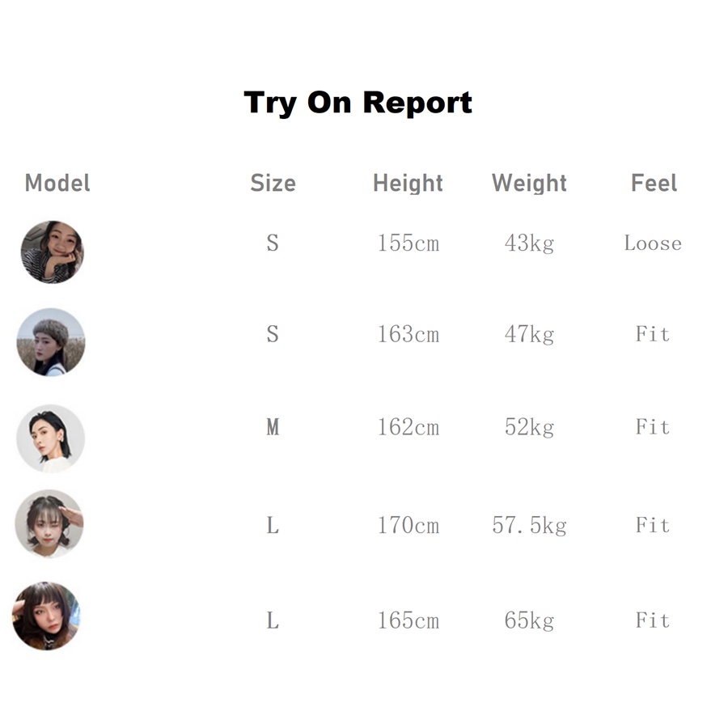The height and width of the screenshot is (728, 728).
Task: Click the size M cell
Action: [273, 427]
